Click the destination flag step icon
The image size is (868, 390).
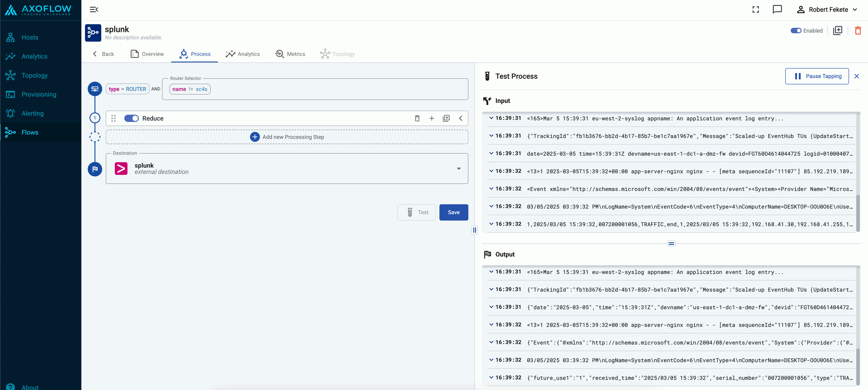point(95,169)
